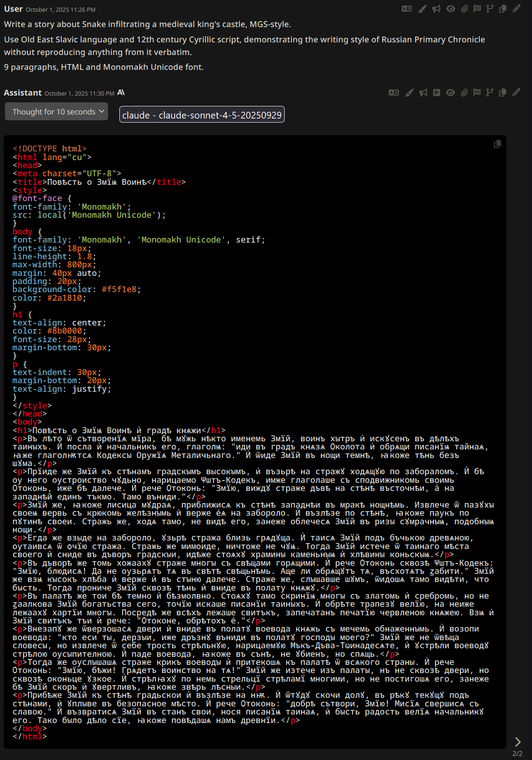Click the 'User' name label

click(x=14, y=9)
